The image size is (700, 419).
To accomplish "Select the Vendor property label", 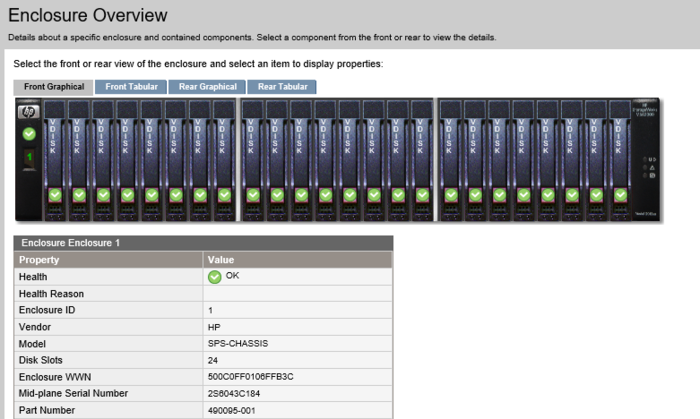I will pyautogui.click(x=35, y=327).
